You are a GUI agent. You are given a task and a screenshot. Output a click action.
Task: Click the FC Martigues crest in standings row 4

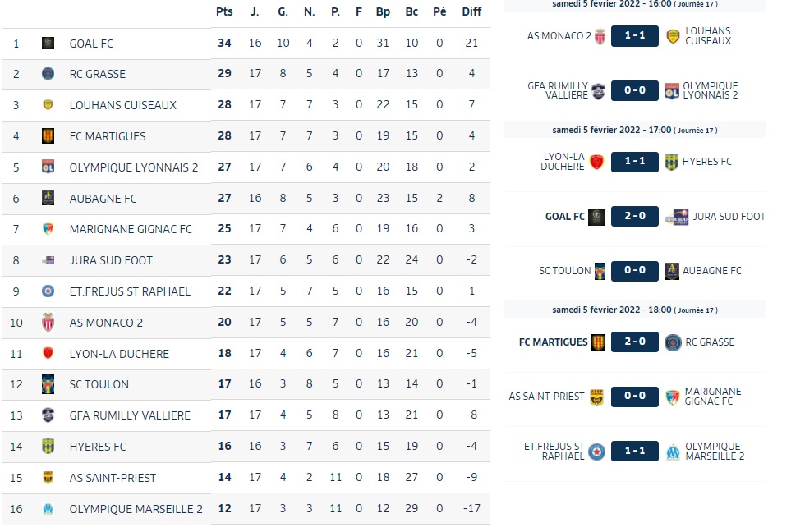tap(48, 135)
